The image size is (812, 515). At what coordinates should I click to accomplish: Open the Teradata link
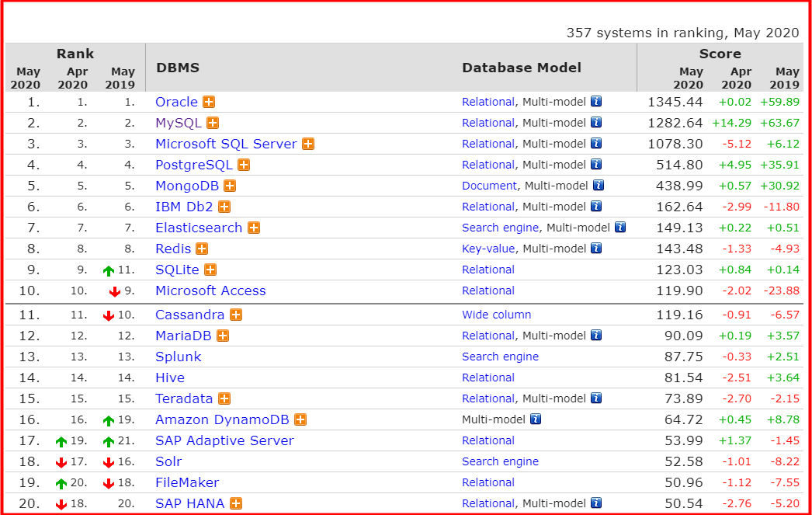[x=184, y=399]
